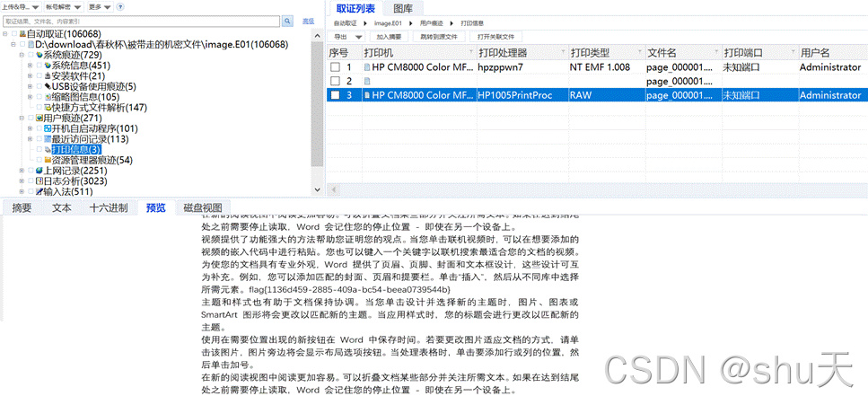
Task: Check the 用户痕迹 tree checkbox
Action: pos(31,118)
